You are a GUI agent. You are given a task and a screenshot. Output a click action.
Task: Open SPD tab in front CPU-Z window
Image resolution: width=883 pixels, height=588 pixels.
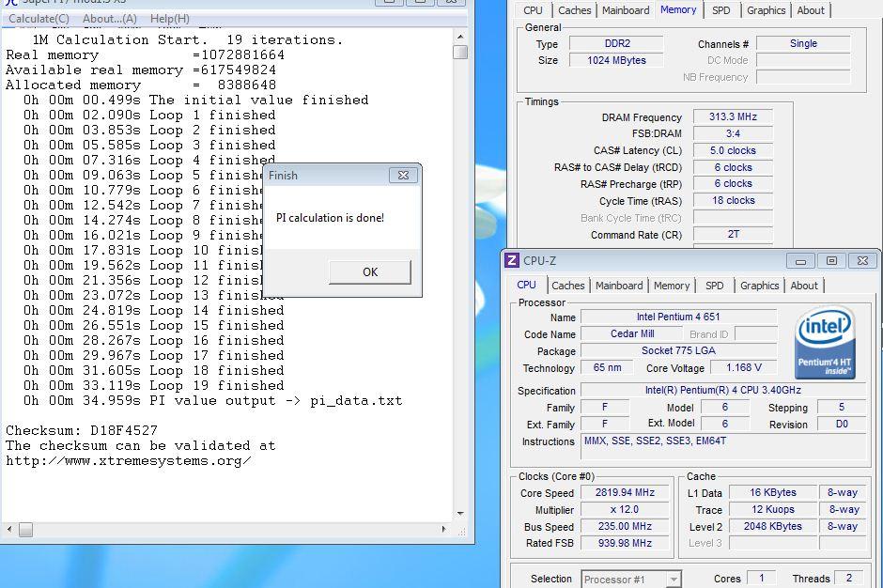coord(715,286)
